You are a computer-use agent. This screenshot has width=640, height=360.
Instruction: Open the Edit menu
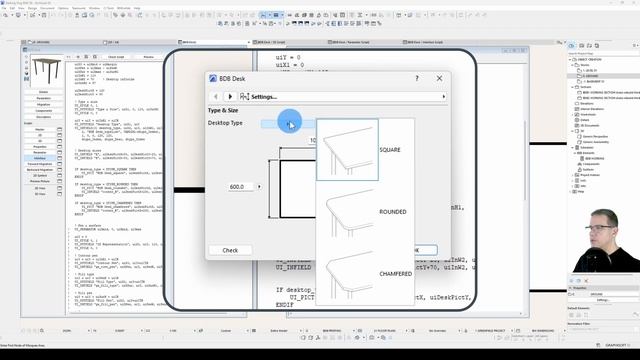coord(12,8)
